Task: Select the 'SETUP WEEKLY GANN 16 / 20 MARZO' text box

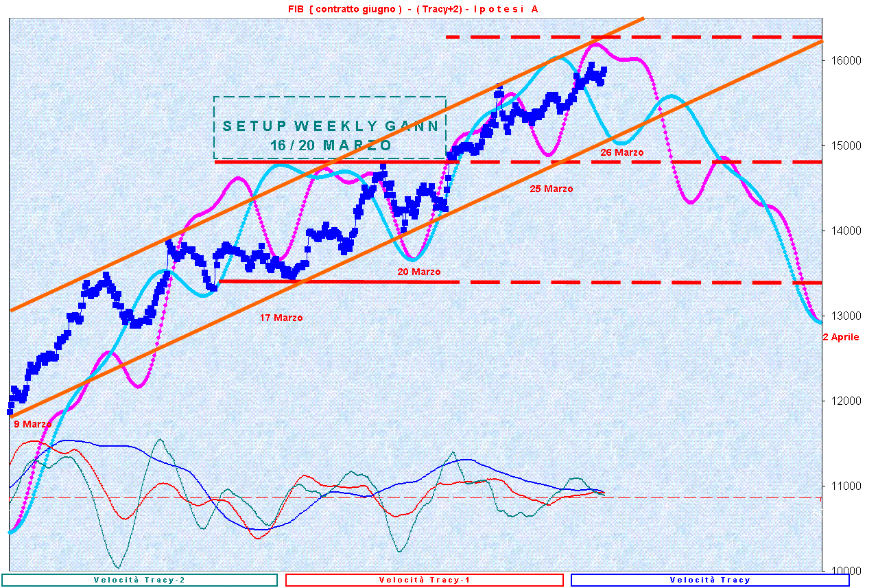Action: point(330,128)
